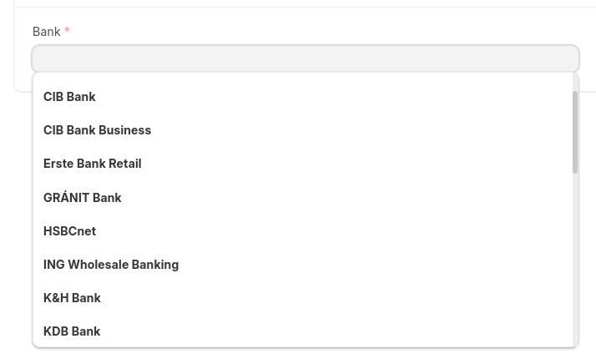Click the CIB Bank Business entry
This screenshot has height=364, width=596.
97,130
